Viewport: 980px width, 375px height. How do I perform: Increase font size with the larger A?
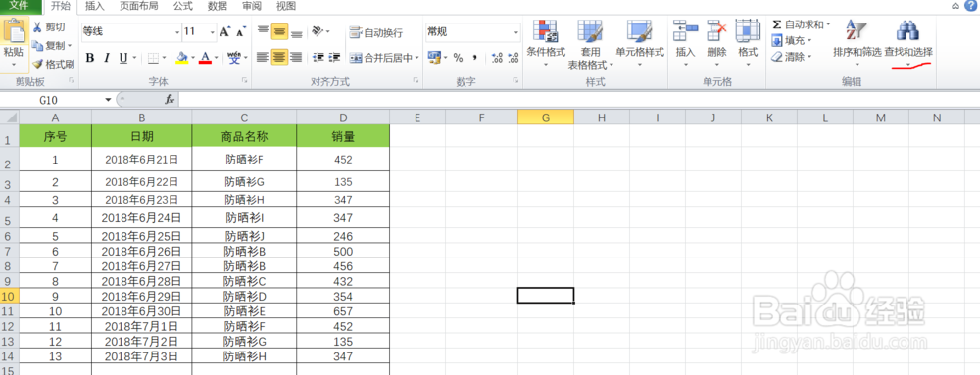[x=225, y=31]
